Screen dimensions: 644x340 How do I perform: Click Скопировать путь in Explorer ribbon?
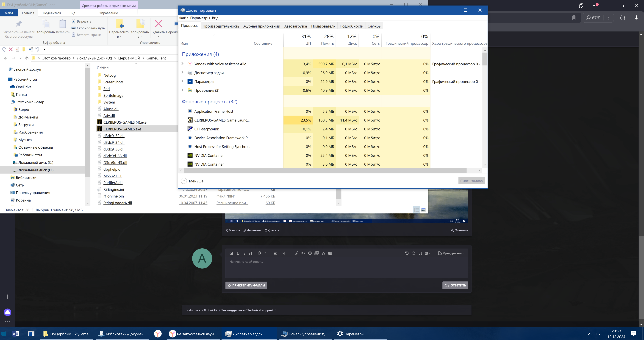click(88, 28)
